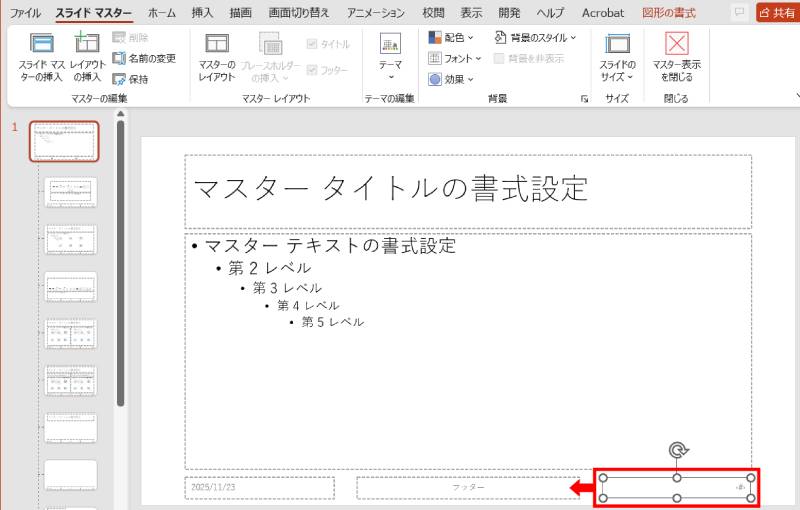Switch to Home (ホーム) tab
The width and height of the screenshot is (800, 510).
161,13
